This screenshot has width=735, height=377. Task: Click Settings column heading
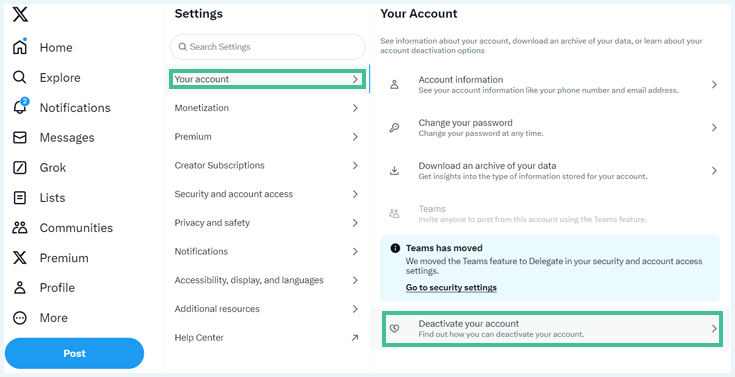click(198, 14)
